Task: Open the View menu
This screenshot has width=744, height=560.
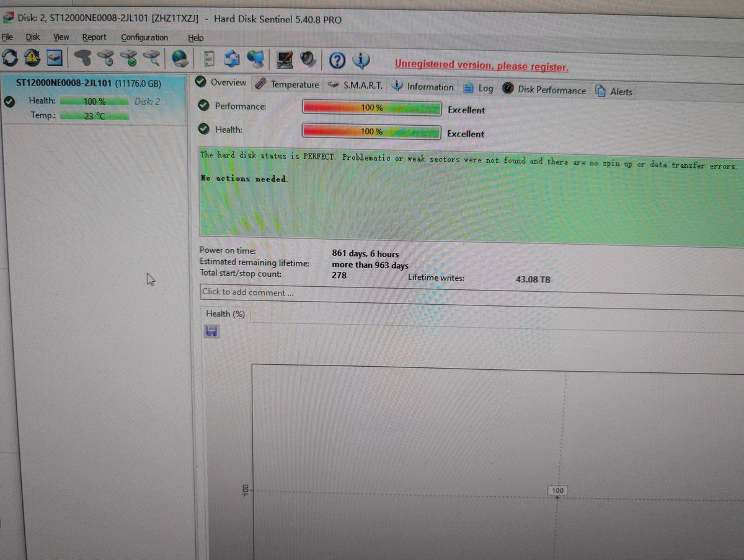Action: tap(61, 37)
